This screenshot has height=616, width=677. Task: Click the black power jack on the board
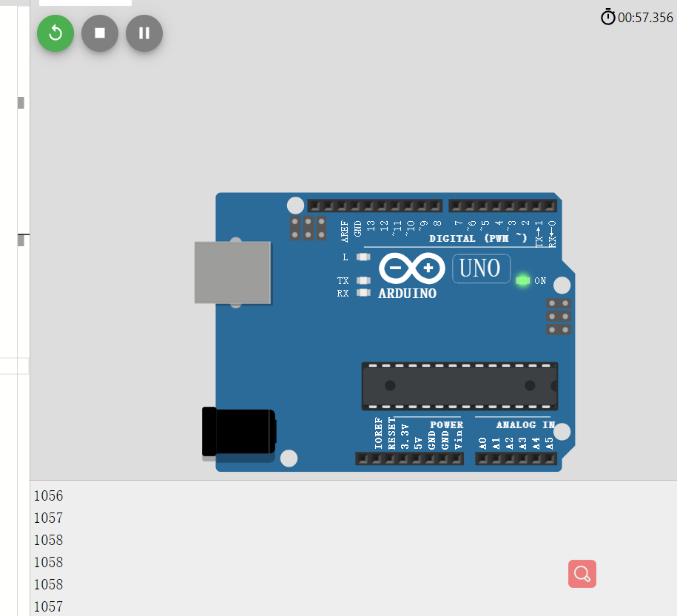pyautogui.click(x=239, y=432)
